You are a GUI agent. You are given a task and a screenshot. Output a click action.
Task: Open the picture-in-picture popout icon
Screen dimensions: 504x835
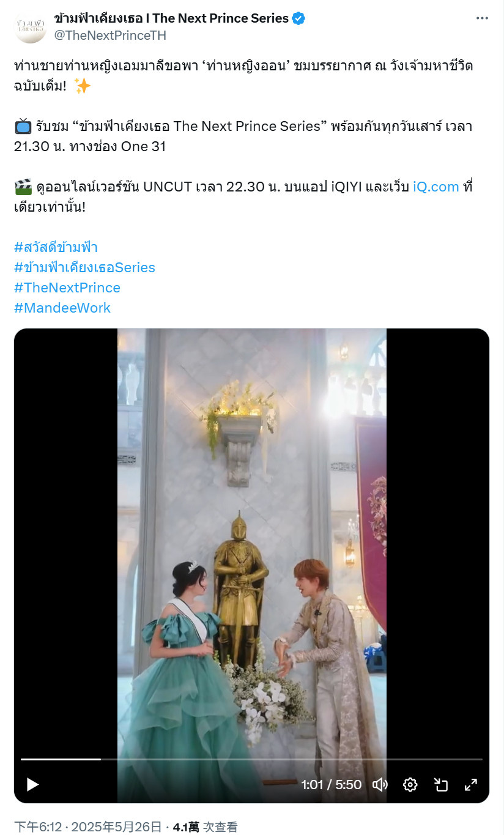(441, 784)
